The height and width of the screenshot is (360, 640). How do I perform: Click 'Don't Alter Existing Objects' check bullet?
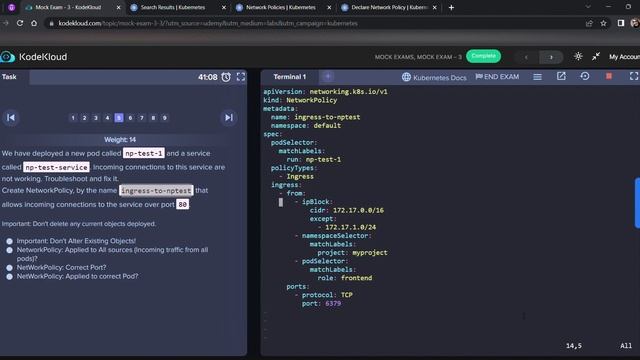[9, 241]
